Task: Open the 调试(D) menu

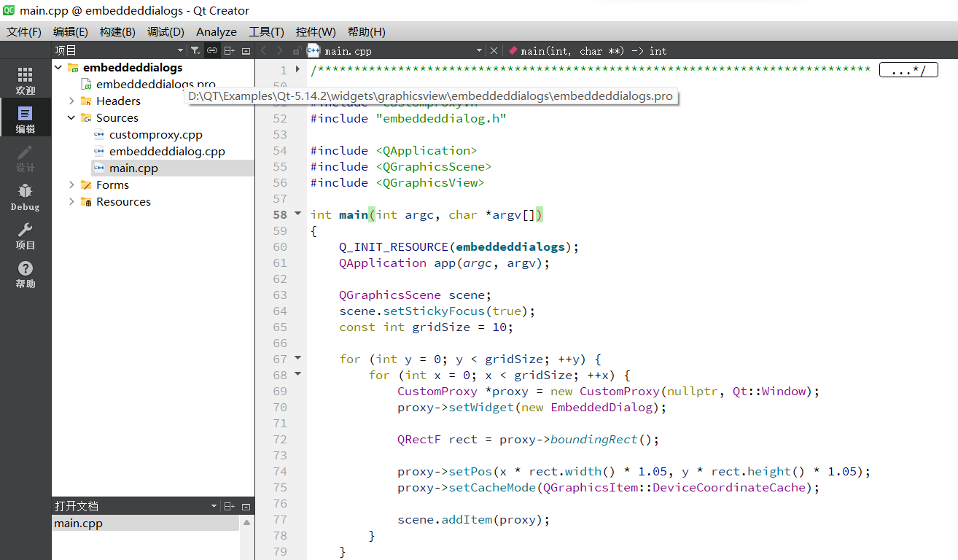Action: click(x=165, y=31)
